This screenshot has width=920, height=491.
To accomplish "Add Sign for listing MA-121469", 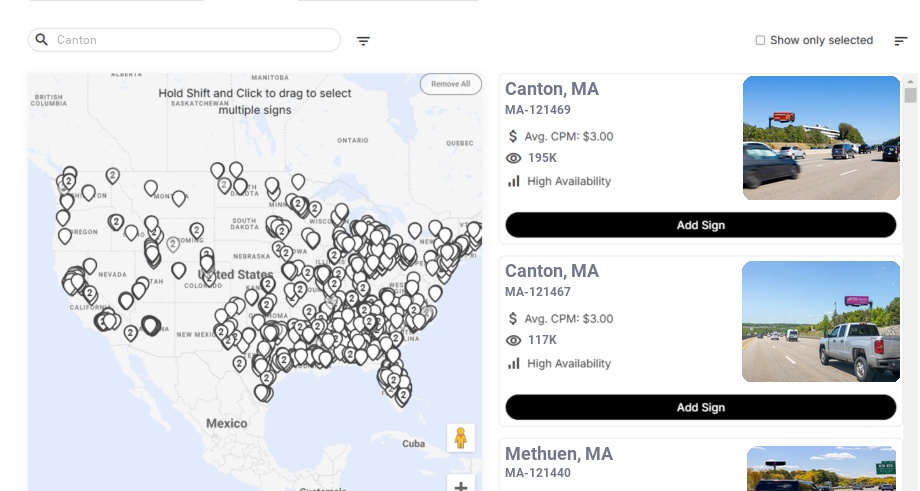I will (700, 225).
